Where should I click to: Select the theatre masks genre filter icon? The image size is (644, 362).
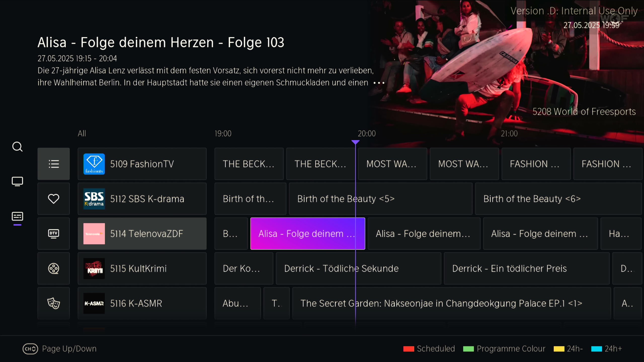[x=54, y=303]
